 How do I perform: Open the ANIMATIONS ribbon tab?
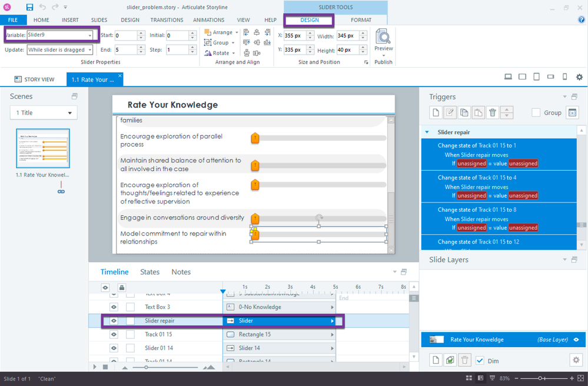pyautogui.click(x=208, y=20)
